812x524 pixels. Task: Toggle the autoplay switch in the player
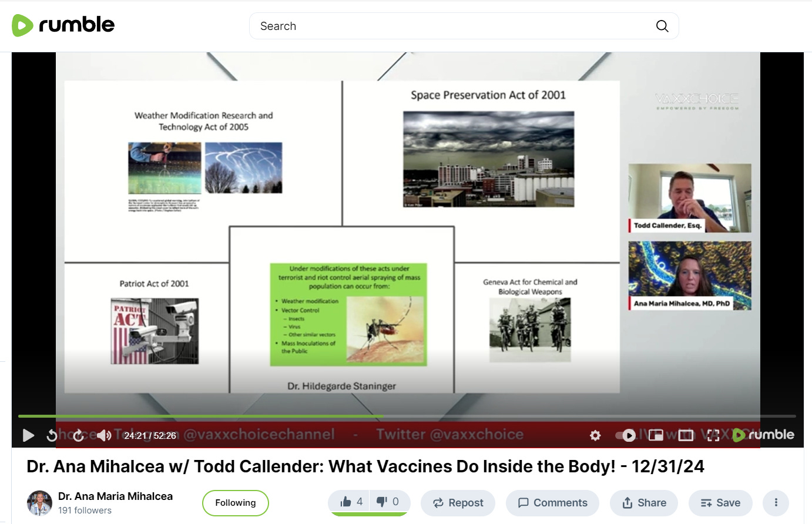coord(625,435)
